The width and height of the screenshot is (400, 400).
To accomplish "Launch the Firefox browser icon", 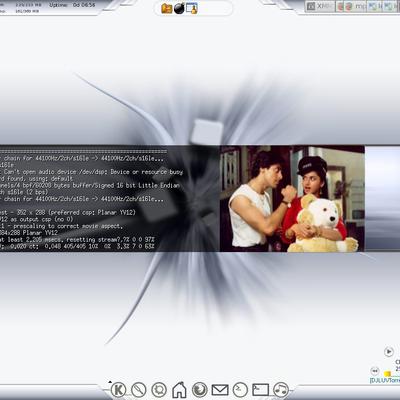I will pyautogui.click(x=200, y=389).
